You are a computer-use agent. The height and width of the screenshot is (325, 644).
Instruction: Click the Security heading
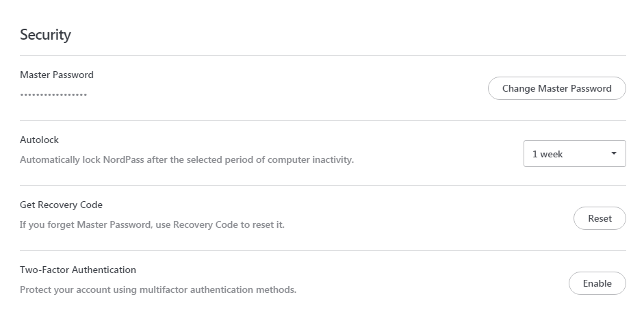tap(45, 35)
